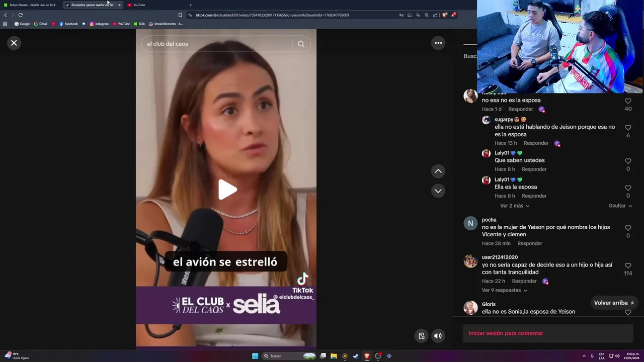Open the Kick bookmark
Viewport: 644px width, 362px height.
pos(139,24)
